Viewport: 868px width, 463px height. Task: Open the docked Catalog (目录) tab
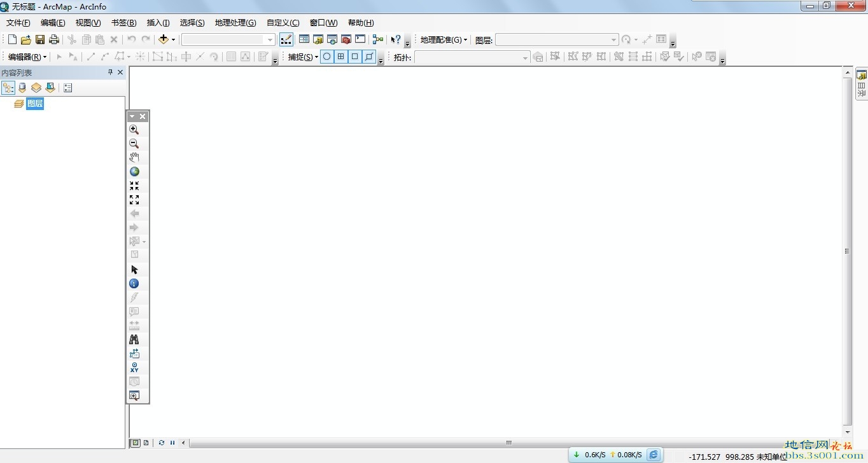coord(861,84)
